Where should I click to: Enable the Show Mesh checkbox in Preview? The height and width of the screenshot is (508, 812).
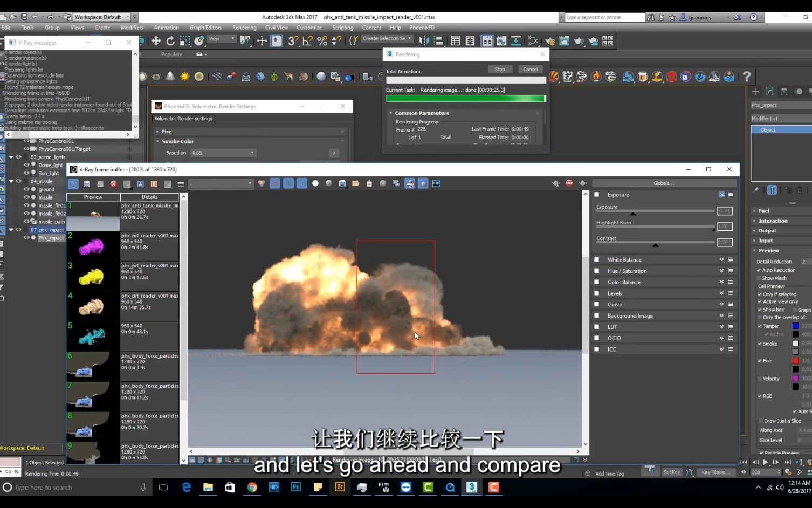[x=759, y=278]
